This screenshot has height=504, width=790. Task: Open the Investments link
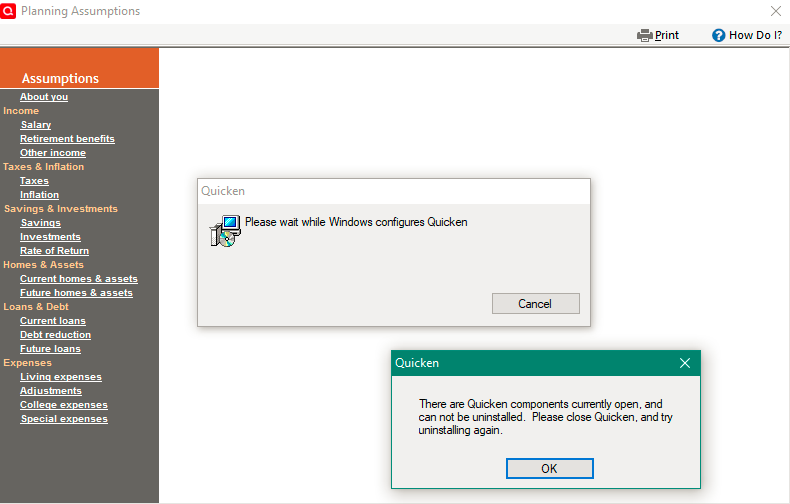(x=50, y=236)
